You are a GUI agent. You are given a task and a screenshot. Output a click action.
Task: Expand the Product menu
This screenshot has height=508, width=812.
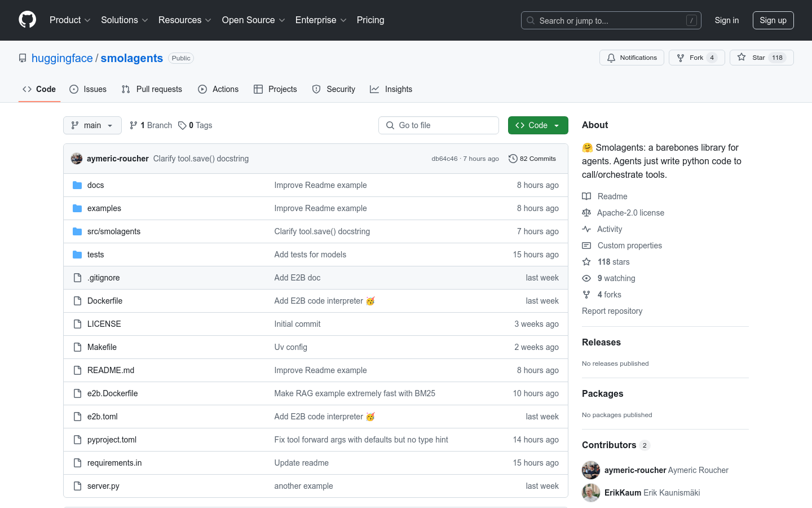(x=70, y=20)
